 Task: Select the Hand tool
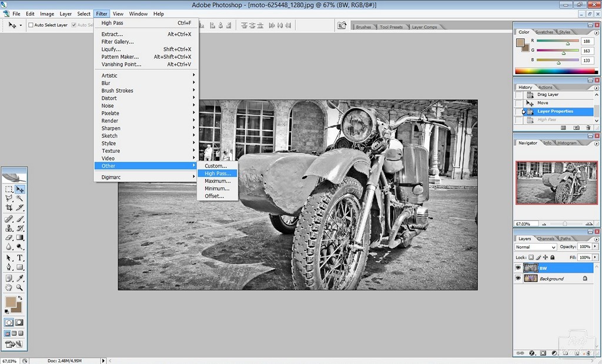(9, 288)
